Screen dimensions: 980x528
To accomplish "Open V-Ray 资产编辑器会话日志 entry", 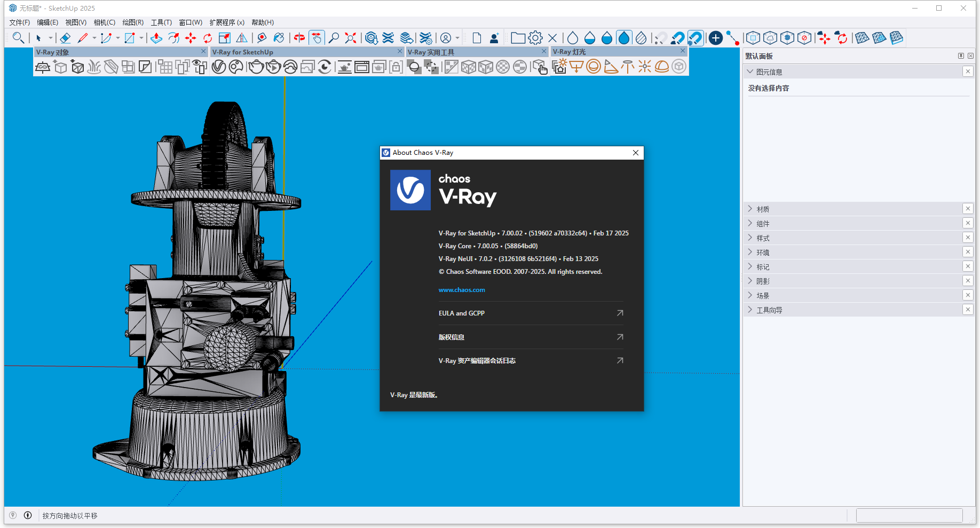I will point(531,361).
